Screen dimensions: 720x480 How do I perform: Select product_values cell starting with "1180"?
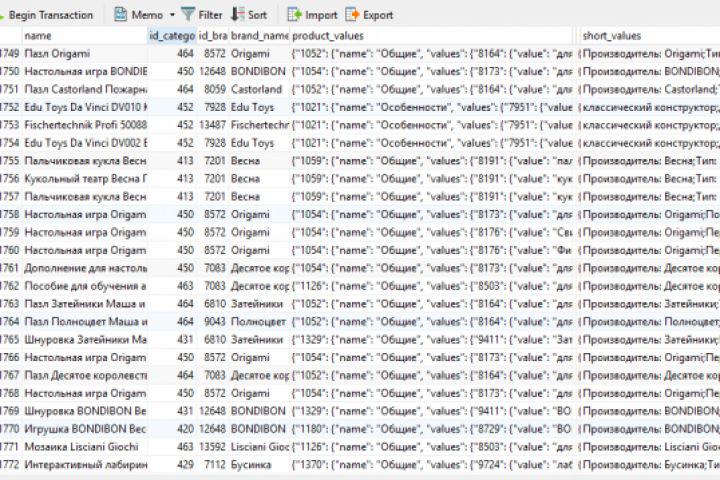click(432, 429)
